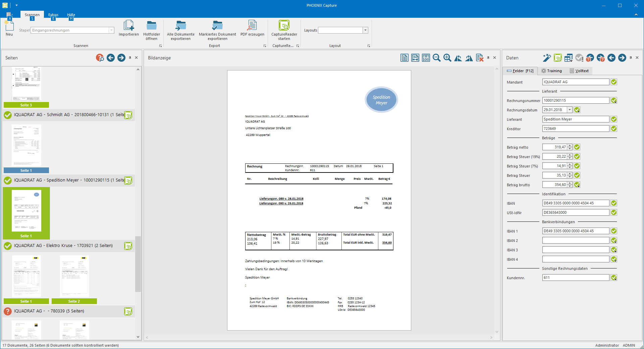Pin the Bildanzeige panel

click(488, 58)
